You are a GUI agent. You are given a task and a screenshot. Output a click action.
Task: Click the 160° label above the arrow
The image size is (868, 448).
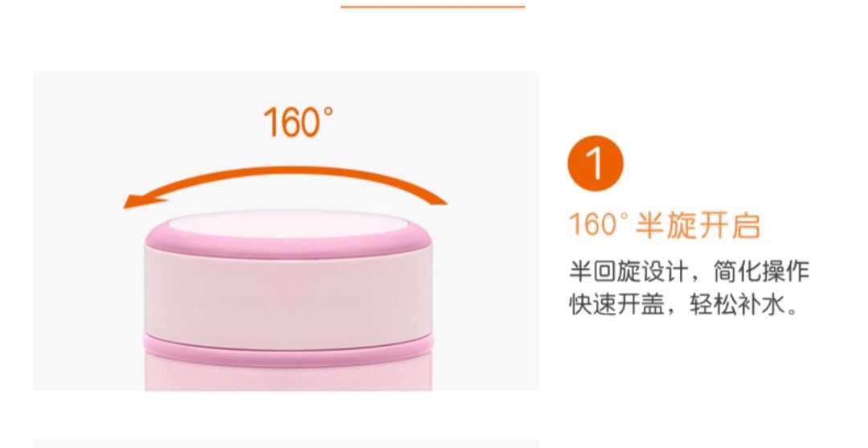click(x=299, y=122)
